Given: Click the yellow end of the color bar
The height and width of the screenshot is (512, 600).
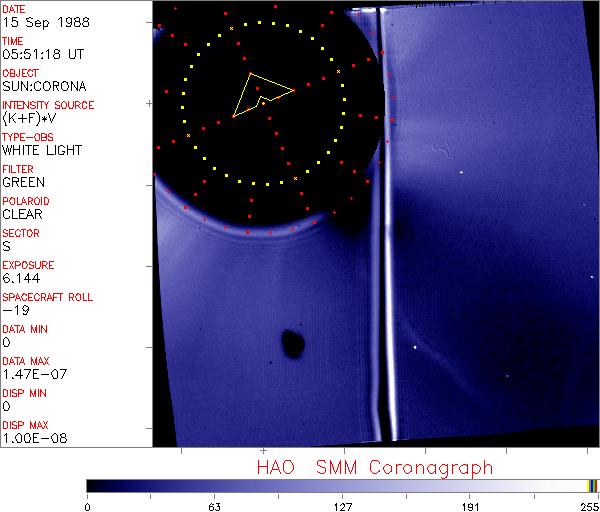Looking at the screenshot, I should 591,486.
